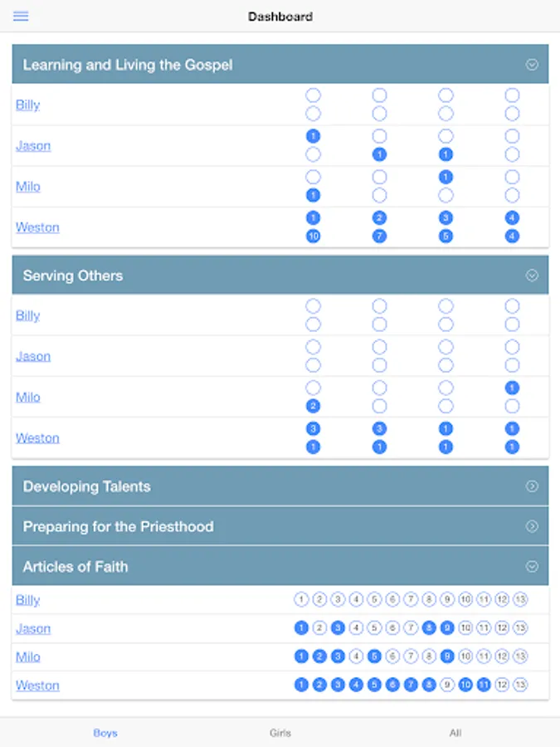The height and width of the screenshot is (747, 560).
Task: Toggle Weston's Article of Faith 13 circle
Action: tap(520, 685)
